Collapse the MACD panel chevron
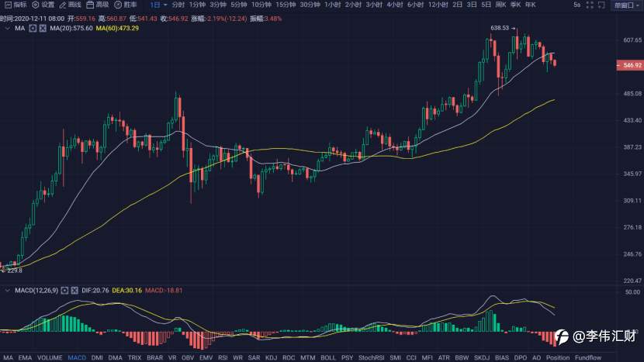 tap(8, 290)
